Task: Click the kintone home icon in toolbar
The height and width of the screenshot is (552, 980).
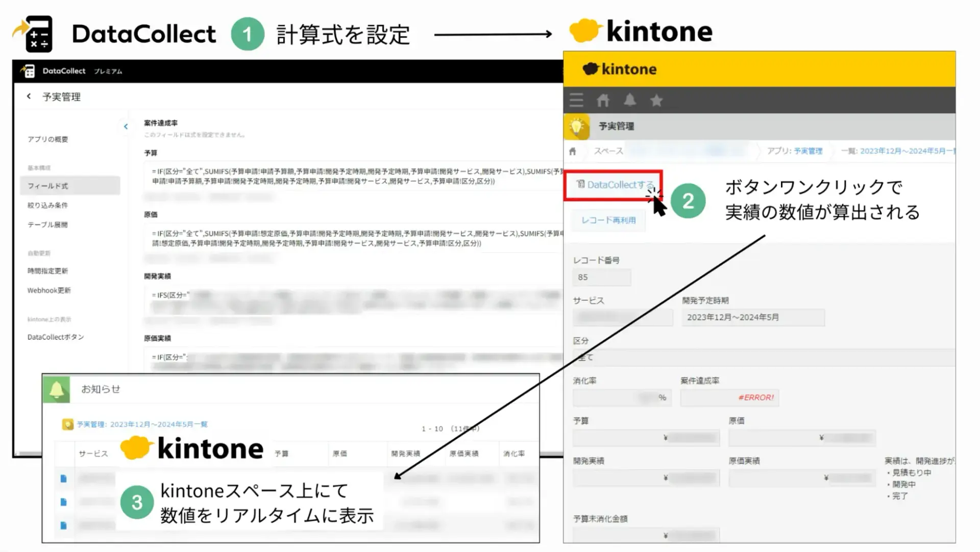Action: pos(603,100)
